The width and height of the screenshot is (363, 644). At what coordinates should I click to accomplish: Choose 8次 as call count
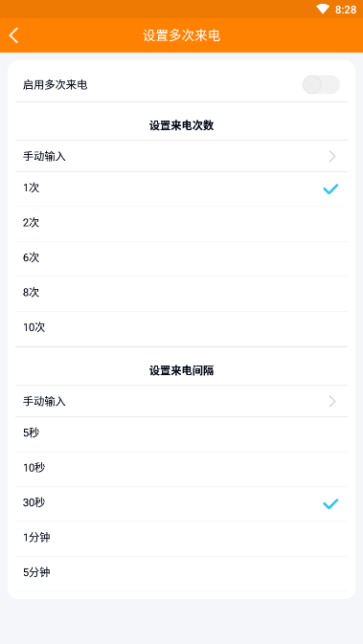click(181, 293)
